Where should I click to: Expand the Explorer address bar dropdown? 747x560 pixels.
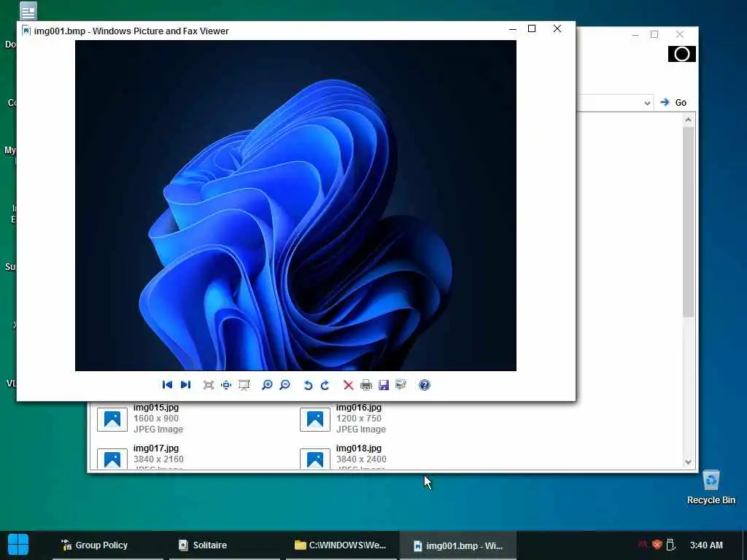tap(647, 103)
